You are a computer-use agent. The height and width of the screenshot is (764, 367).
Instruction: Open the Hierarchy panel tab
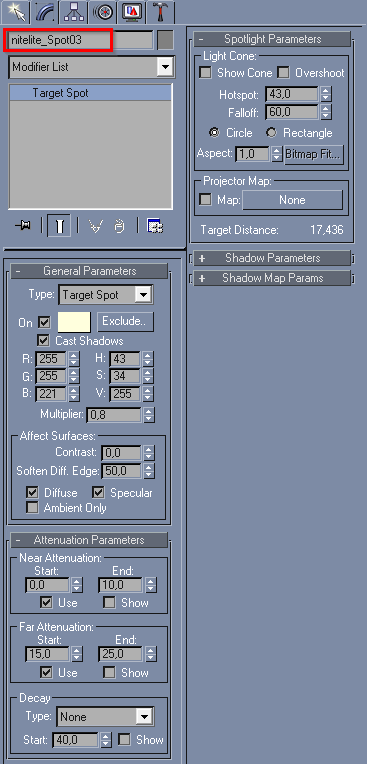(x=74, y=12)
